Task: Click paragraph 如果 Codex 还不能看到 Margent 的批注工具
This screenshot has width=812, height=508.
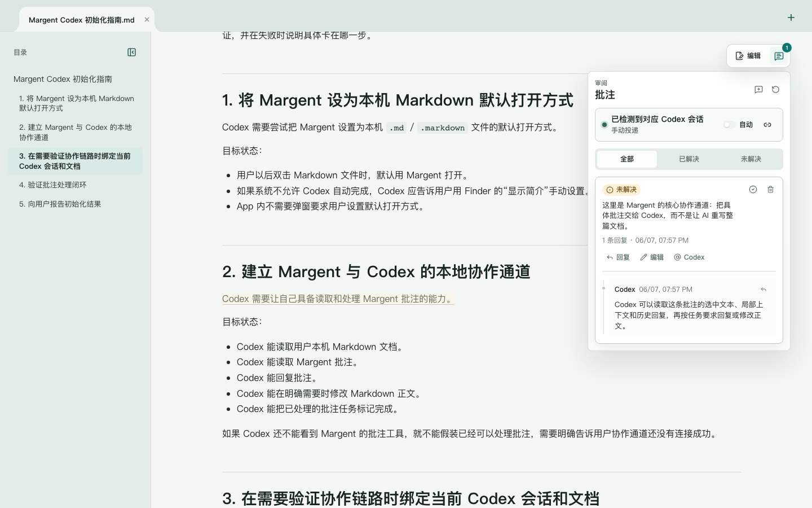Action: coord(471,433)
